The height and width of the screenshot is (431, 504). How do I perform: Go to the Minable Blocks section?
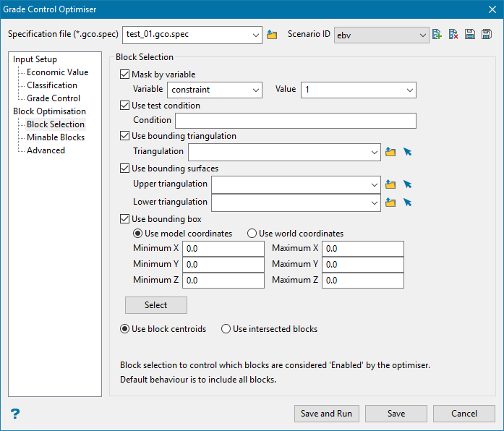(x=56, y=137)
